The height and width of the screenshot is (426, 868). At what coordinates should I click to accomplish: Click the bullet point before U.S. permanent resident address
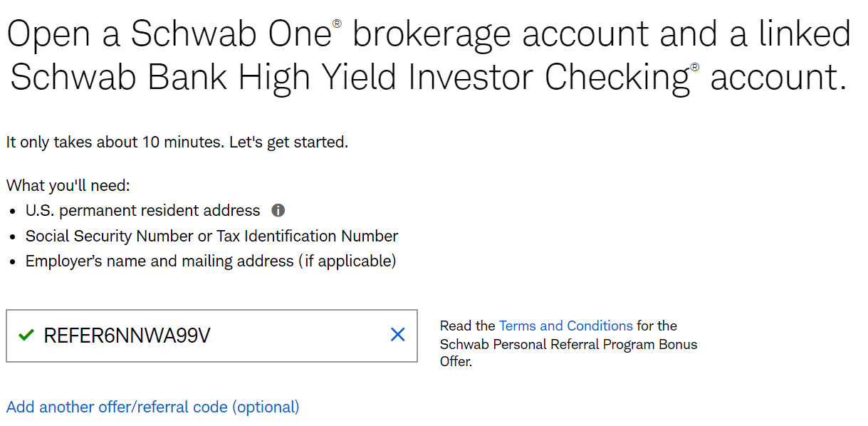[14, 212]
